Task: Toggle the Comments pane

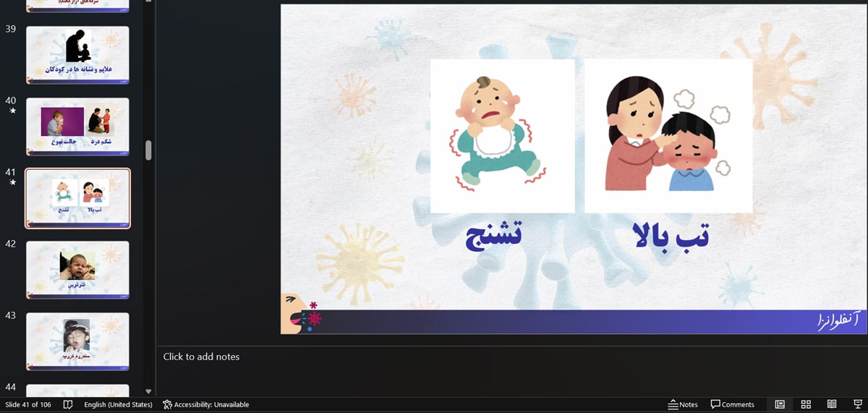Action: point(732,404)
